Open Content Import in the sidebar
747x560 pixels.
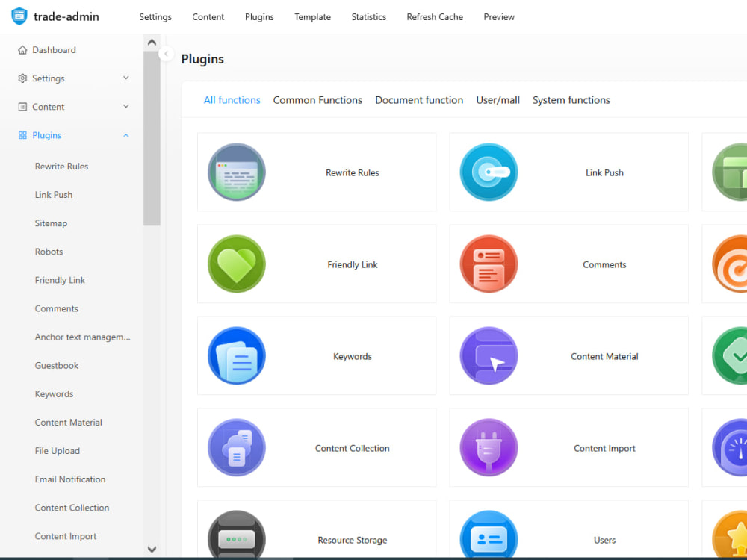(66, 536)
